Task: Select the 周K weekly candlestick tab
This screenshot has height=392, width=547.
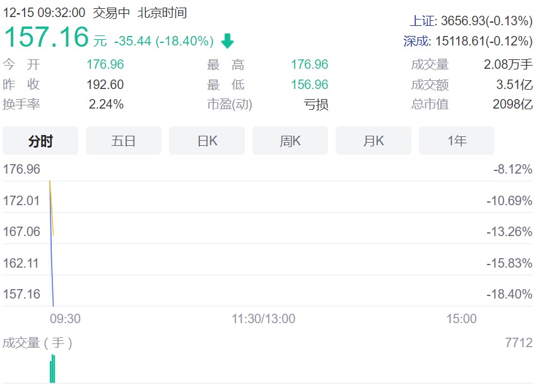Action: point(290,141)
